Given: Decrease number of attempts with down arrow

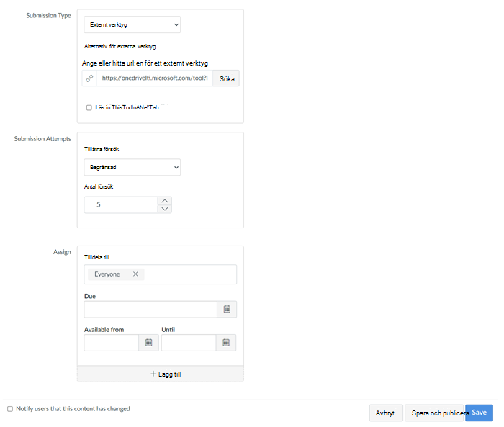Looking at the screenshot, I should (165, 209).
